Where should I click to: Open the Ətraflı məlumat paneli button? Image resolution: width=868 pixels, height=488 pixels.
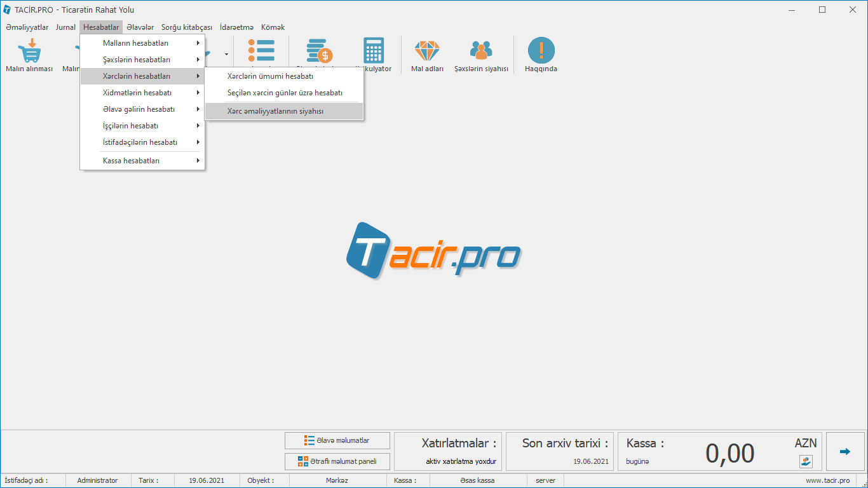(337, 461)
